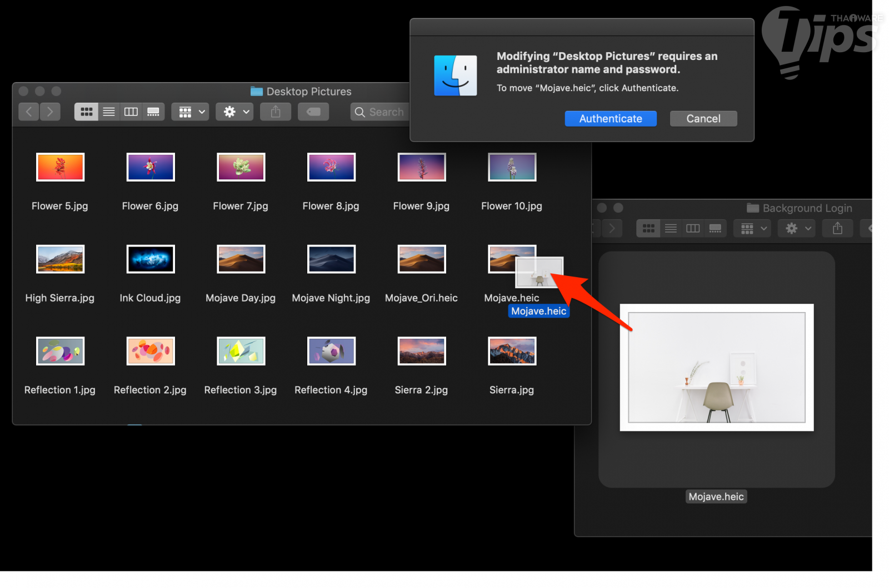The width and height of the screenshot is (889, 588).
Task: Open Action gear menu in Background Login
Action: click(797, 228)
